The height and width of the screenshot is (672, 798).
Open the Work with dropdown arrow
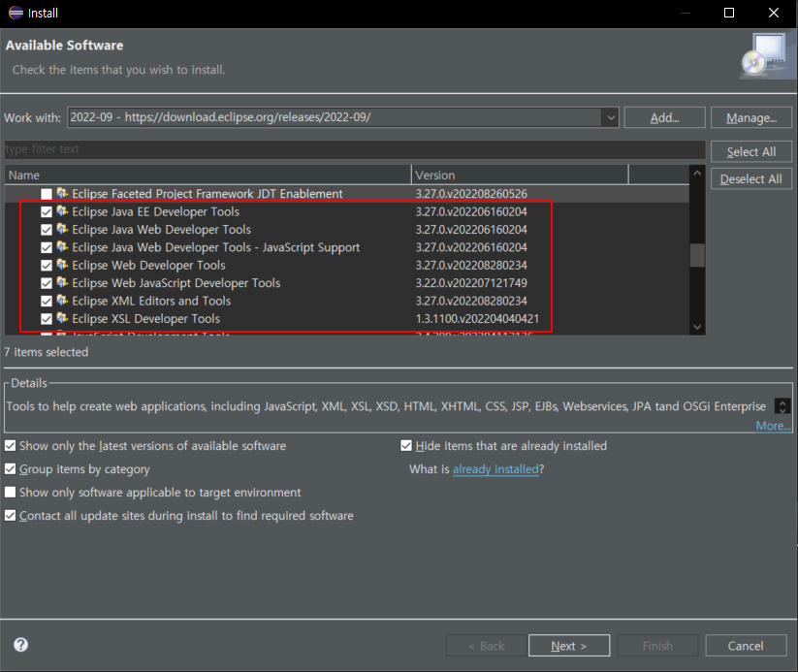click(610, 117)
